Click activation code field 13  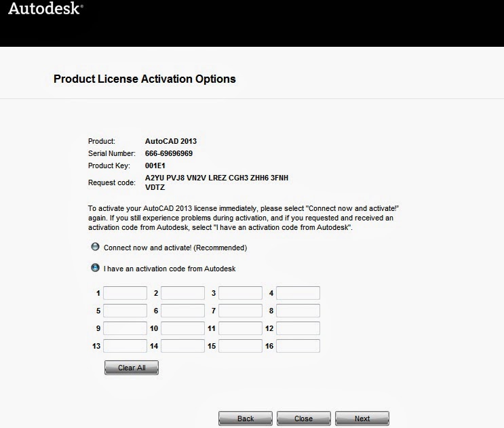[125, 346]
